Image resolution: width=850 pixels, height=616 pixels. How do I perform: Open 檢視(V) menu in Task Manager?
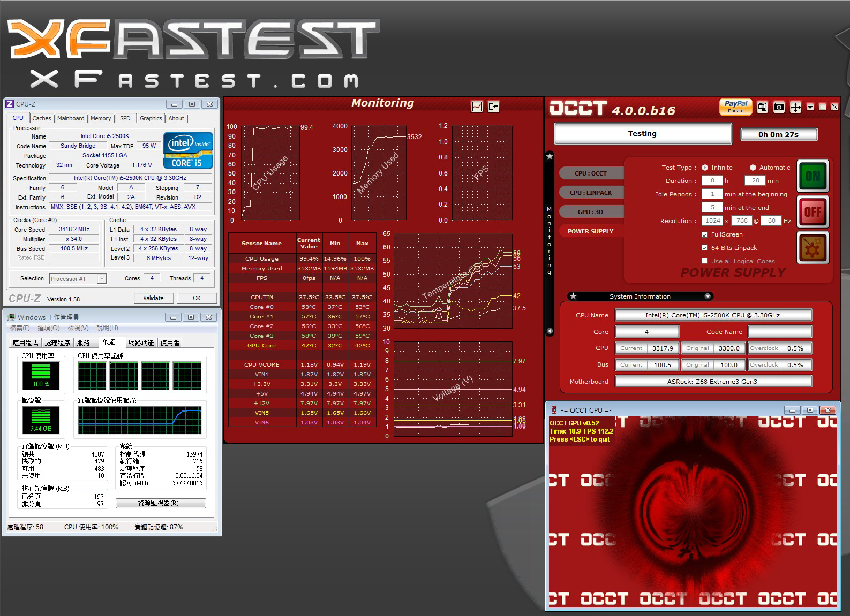78,328
